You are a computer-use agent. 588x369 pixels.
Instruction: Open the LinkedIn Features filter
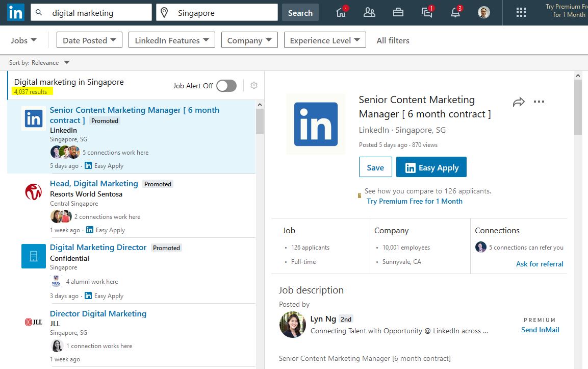tap(172, 40)
